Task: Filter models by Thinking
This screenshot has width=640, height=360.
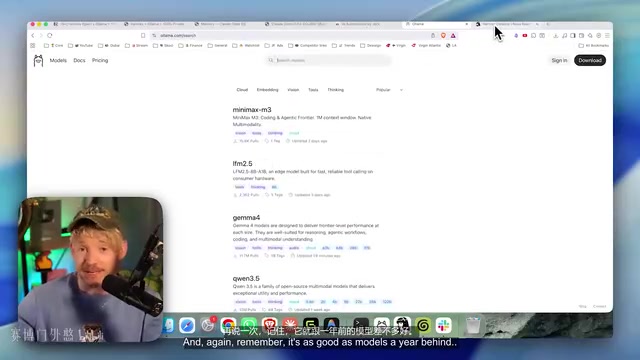Action: point(336,90)
